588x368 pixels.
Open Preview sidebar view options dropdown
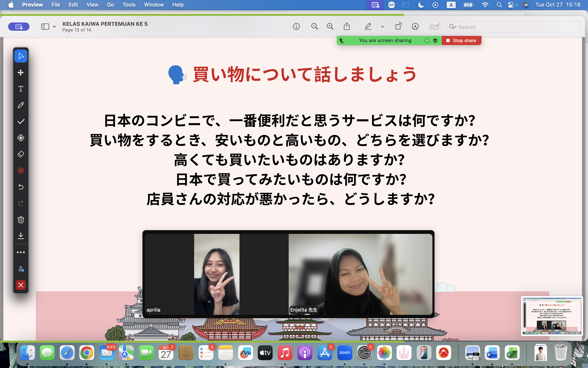click(x=55, y=27)
